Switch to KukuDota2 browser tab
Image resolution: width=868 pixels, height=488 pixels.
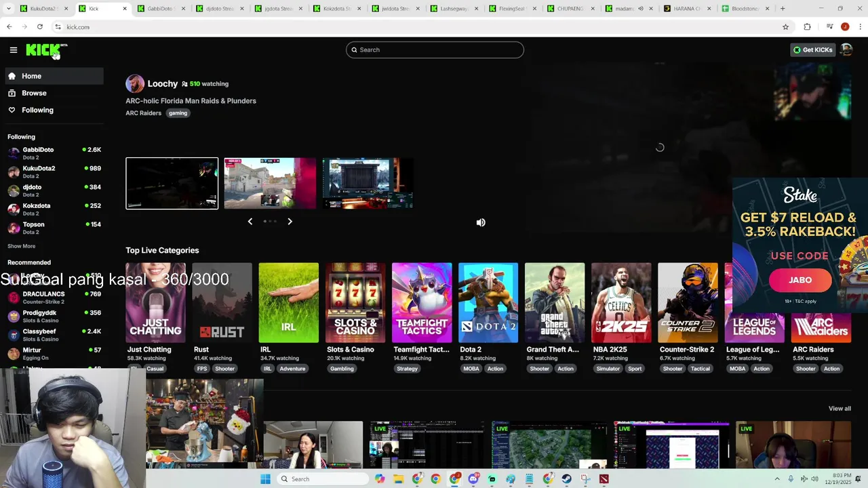[43, 9]
